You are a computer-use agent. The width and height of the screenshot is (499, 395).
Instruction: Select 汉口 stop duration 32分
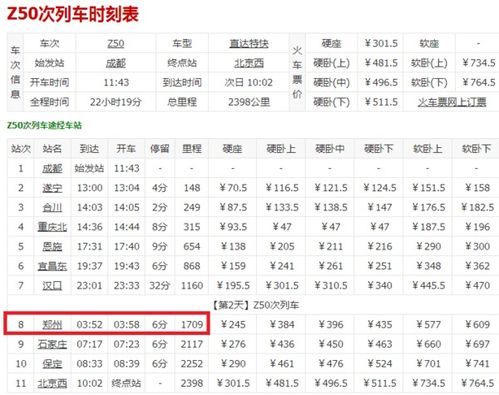pyautogui.click(x=160, y=286)
